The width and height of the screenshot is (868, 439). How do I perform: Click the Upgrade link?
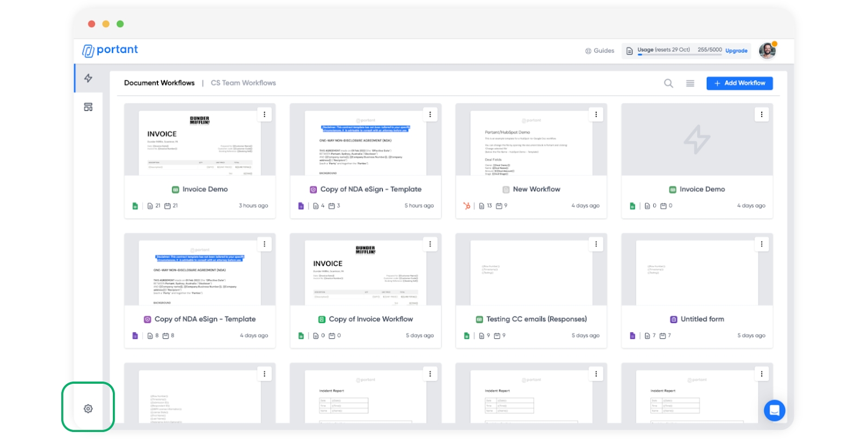coord(736,50)
